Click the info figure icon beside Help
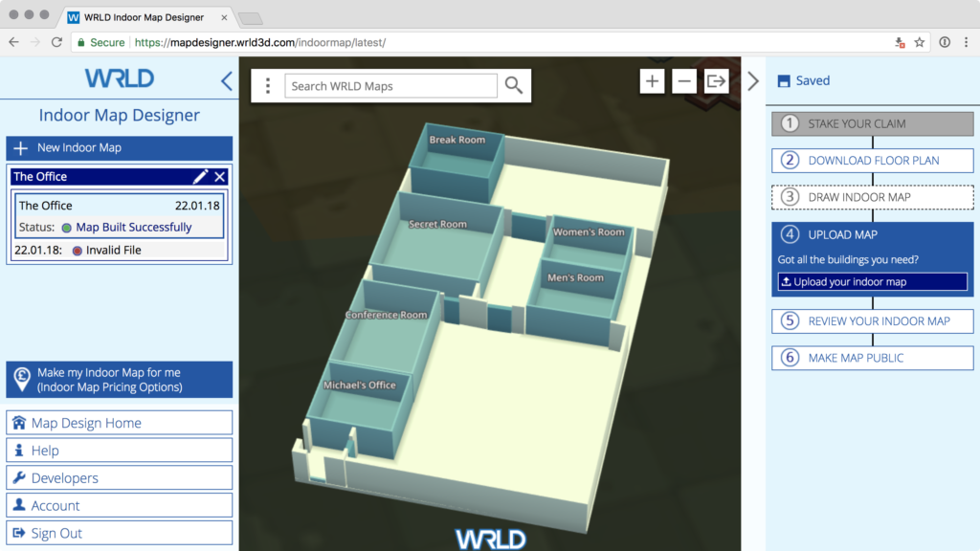The width and height of the screenshot is (980, 551). 19,450
